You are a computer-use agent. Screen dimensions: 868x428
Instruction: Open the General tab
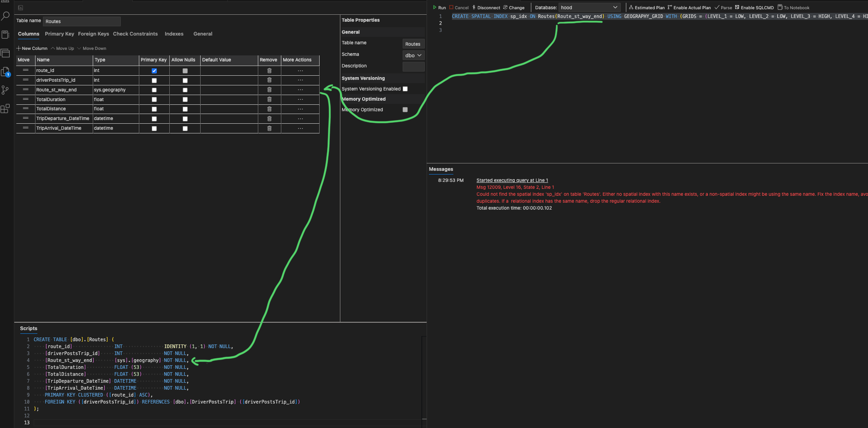(x=203, y=34)
